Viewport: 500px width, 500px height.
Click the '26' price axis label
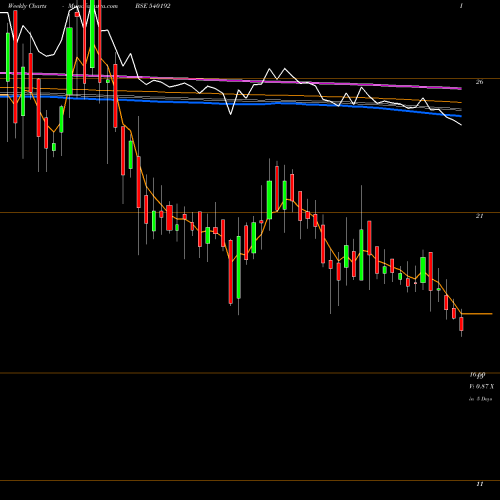(x=479, y=82)
